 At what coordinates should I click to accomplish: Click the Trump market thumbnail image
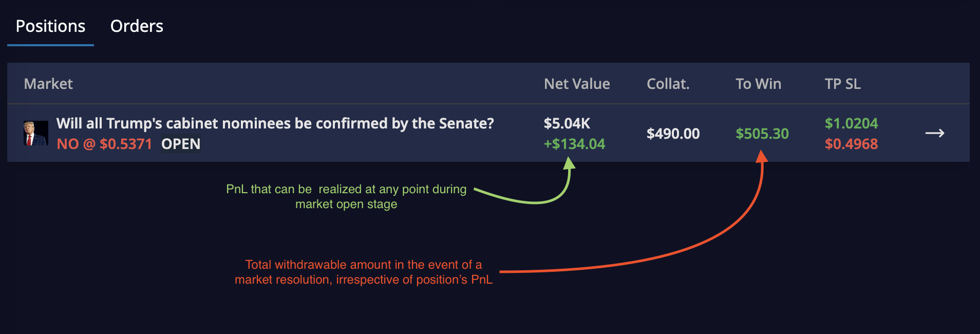(36, 133)
